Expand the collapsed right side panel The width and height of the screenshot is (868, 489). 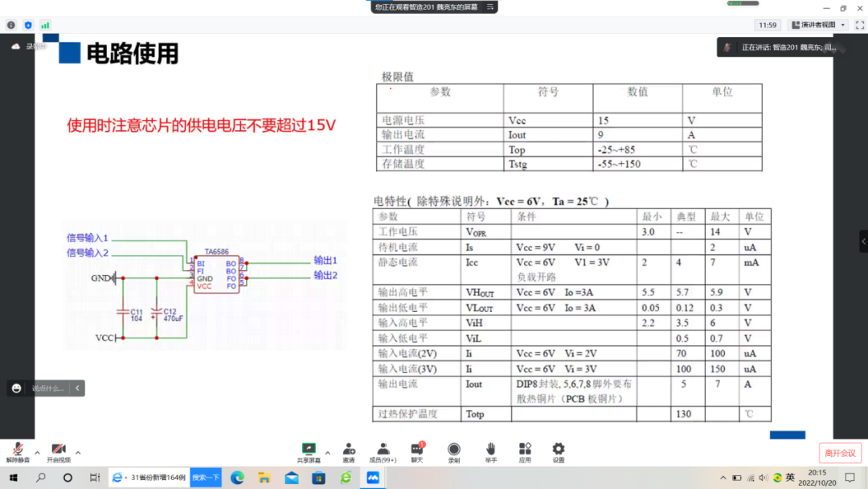coord(863,241)
